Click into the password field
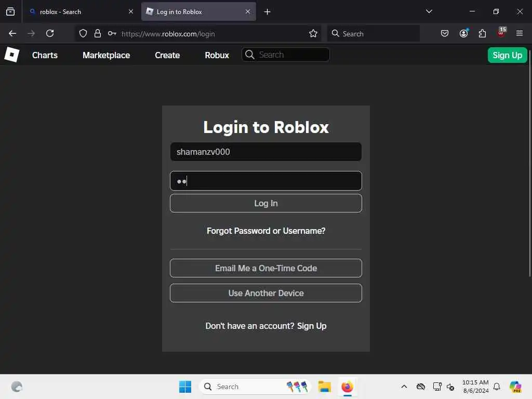Screen dimensions: 532x399 click(266, 181)
